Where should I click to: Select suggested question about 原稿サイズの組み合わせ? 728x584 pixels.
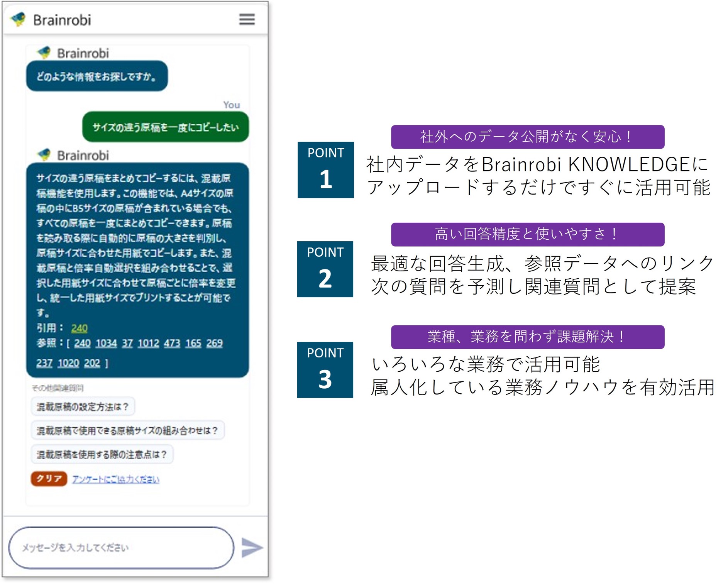click(127, 430)
